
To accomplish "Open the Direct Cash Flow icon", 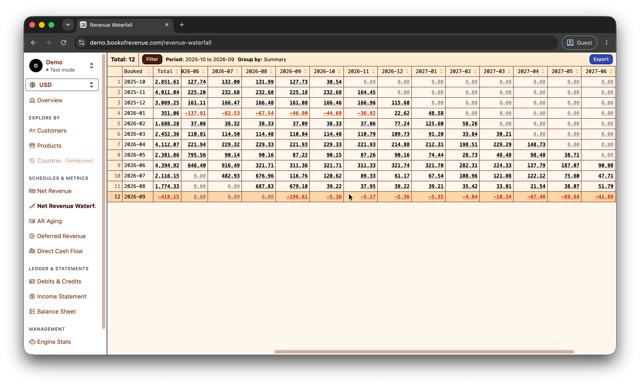I will pos(32,251).
